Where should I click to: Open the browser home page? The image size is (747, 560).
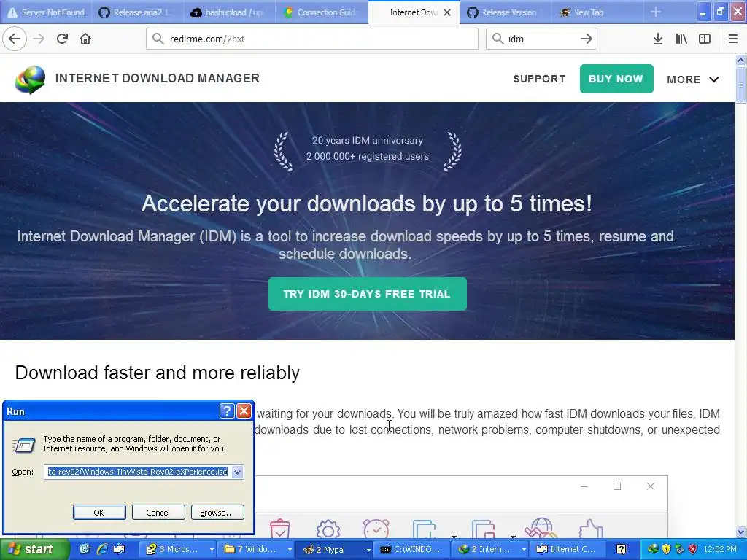pyautogui.click(x=85, y=39)
